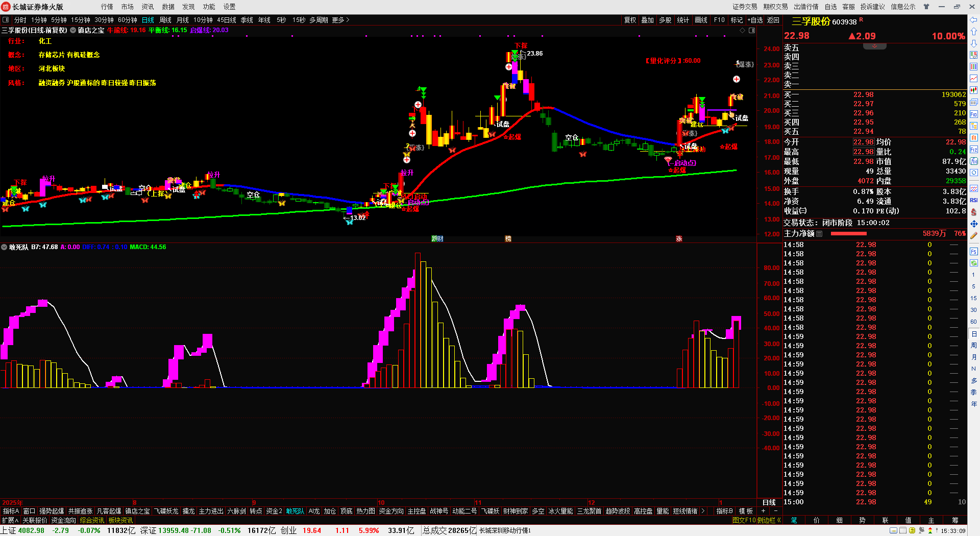Open the 资讯 menu
Screen dimensions: 980x536
(x=148, y=7)
